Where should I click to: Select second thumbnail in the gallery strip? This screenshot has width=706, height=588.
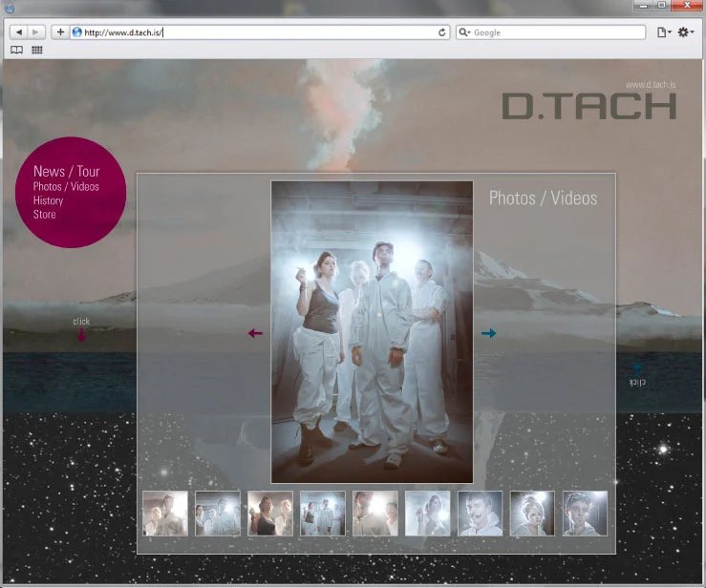(x=218, y=514)
